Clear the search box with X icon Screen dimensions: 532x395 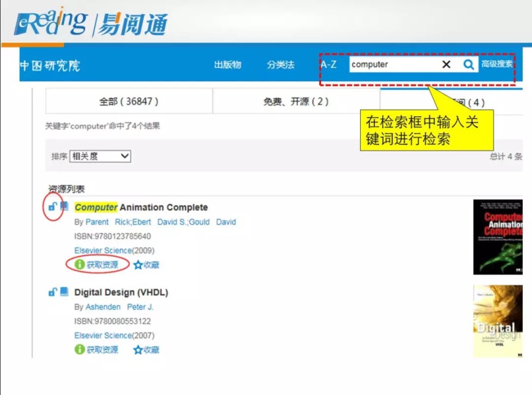[x=446, y=64]
